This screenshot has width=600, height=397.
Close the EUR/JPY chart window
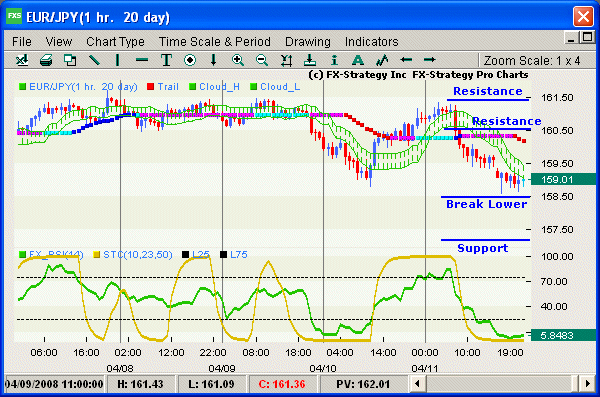(x=583, y=16)
